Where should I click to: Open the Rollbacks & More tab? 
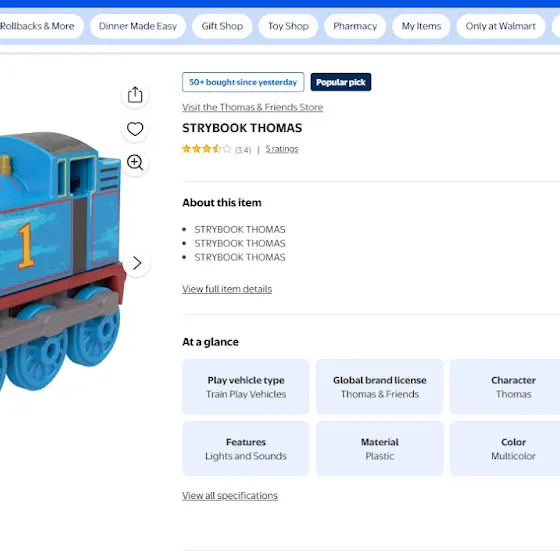pyautogui.click(x=37, y=26)
